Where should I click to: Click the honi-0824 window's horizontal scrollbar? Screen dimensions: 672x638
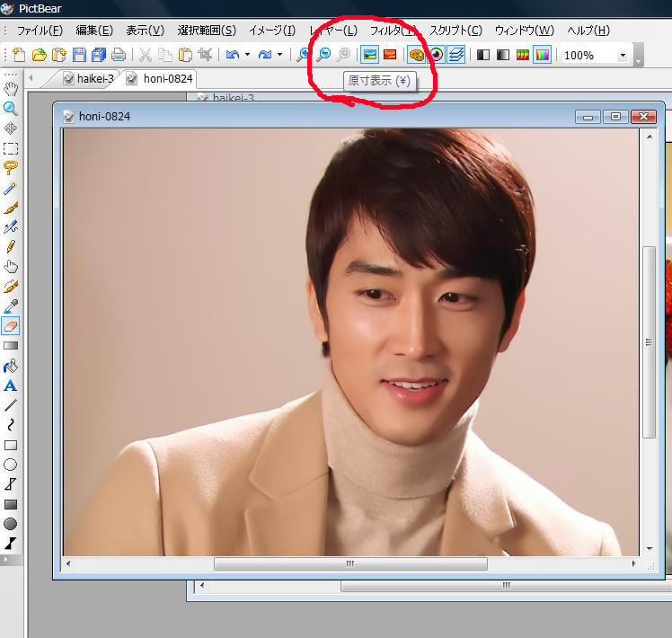coord(350,563)
